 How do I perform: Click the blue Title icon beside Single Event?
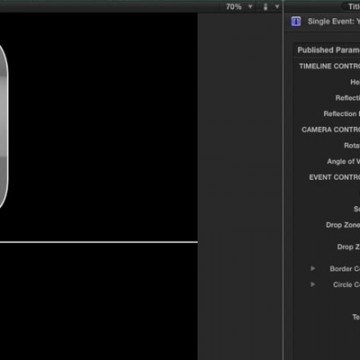(x=296, y=22)
